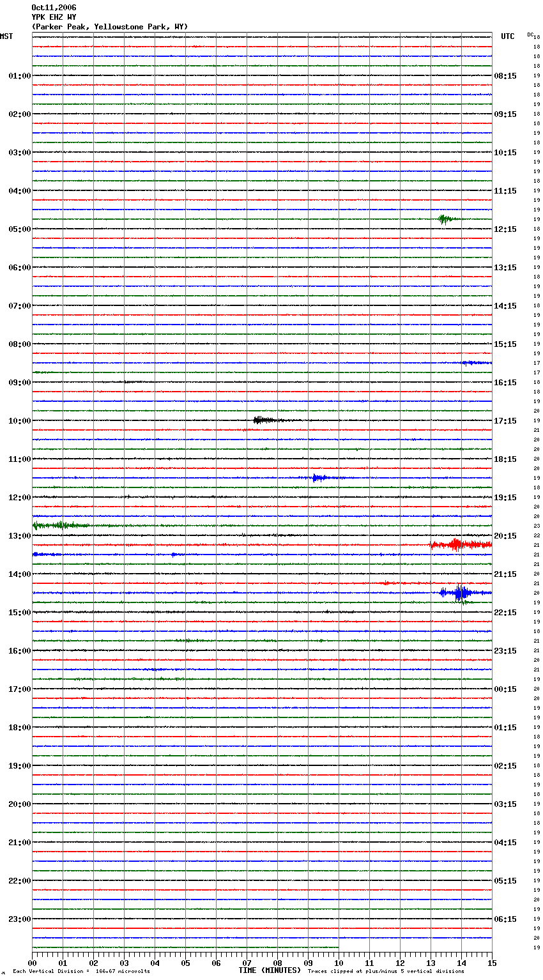Viewport: 543px width, 980px height.
Task: Select the MST time label '12:00'
Action: click(20, 498)
